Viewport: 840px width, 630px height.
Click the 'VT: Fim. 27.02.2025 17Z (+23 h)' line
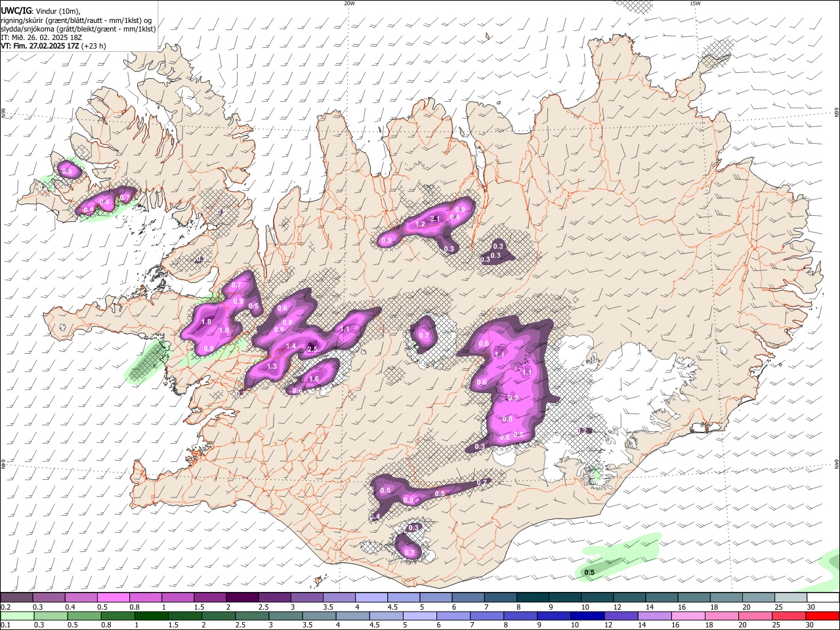[x=53, y=46]
